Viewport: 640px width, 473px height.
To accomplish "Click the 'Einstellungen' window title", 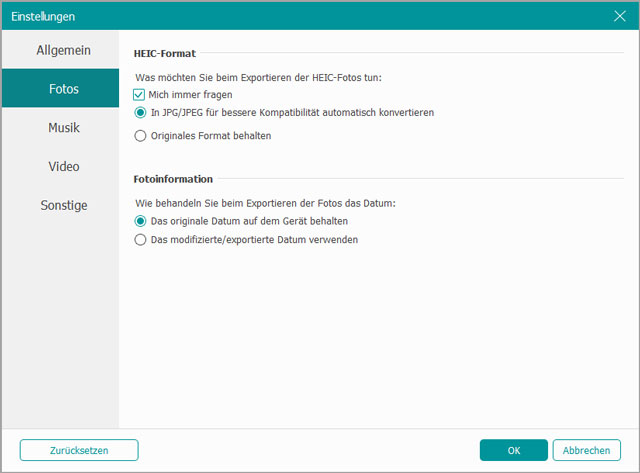I will pos(43,17).
